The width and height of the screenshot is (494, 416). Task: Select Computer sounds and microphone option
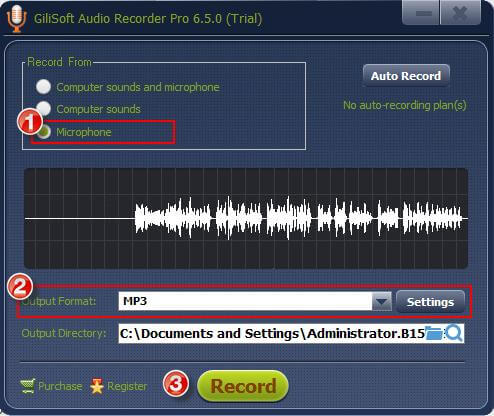click(43, 87)
